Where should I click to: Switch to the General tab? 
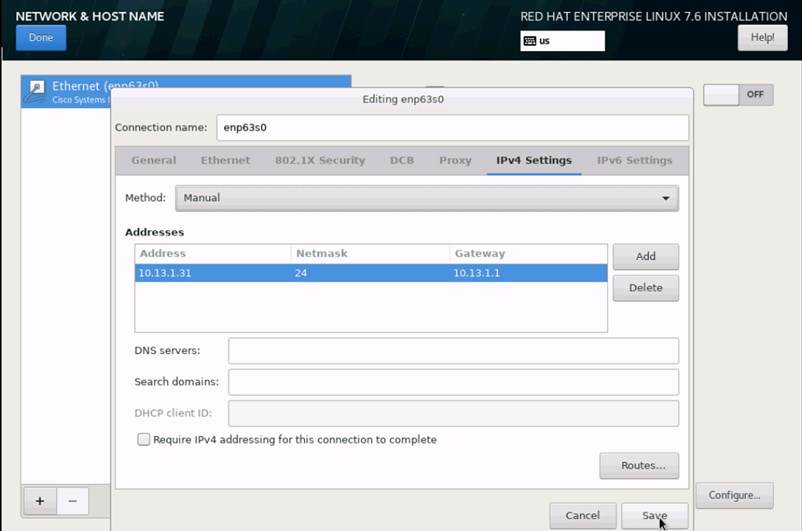(153, 160)
